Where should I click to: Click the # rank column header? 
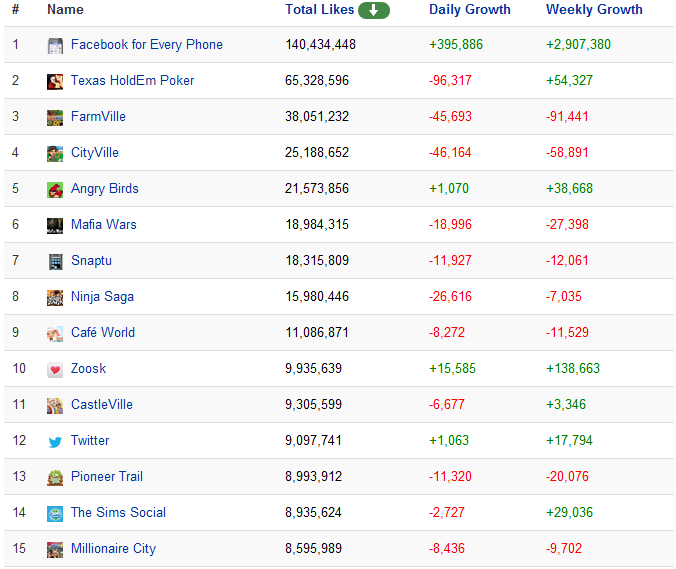coord(16,9)
